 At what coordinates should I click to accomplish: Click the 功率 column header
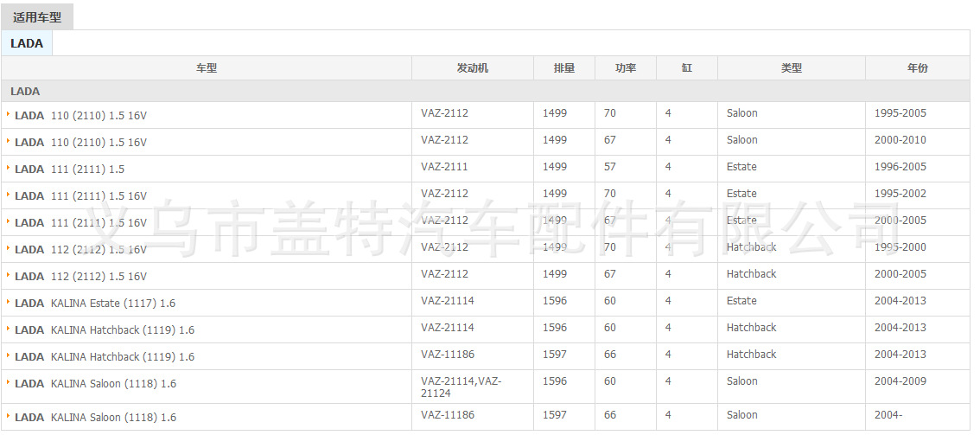click(x=625, y=68)
